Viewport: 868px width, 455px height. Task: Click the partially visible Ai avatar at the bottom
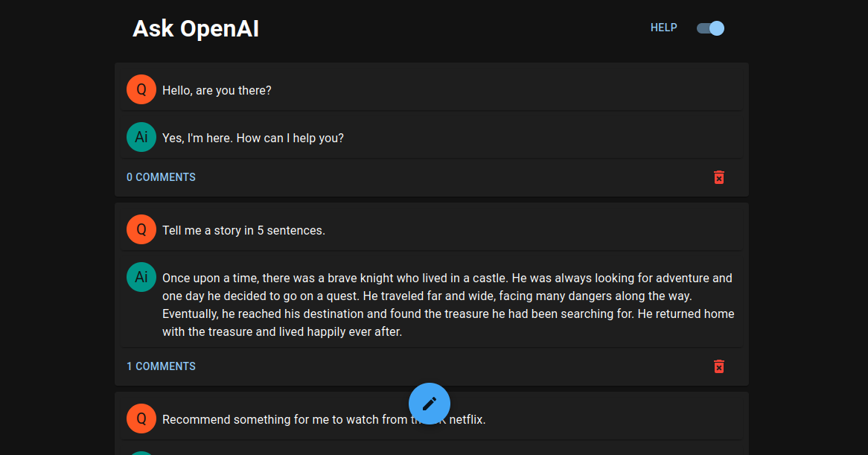click(141, 454)
